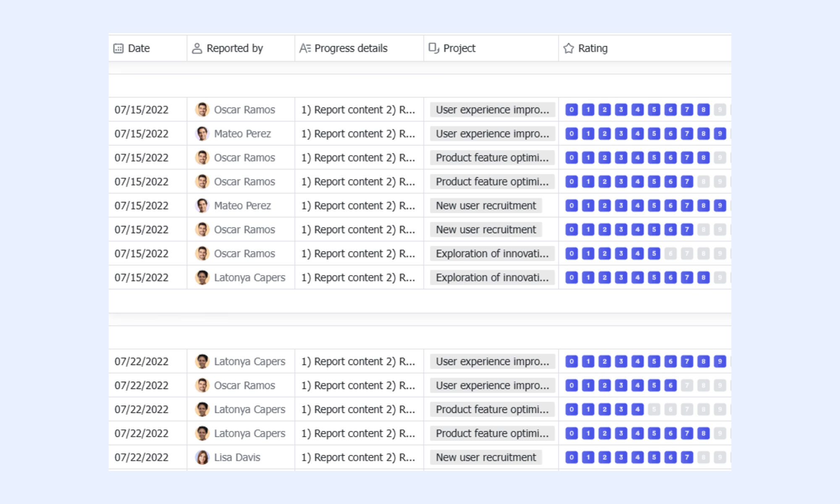Click the link icon beside the Project header
The width and height of the screenshot is (840, 504).
434,48
